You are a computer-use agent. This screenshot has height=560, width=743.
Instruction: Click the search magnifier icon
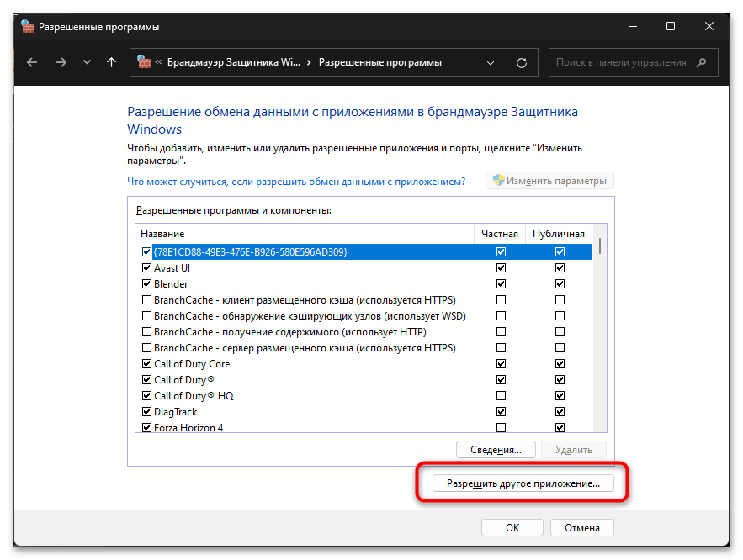(703, 62)
